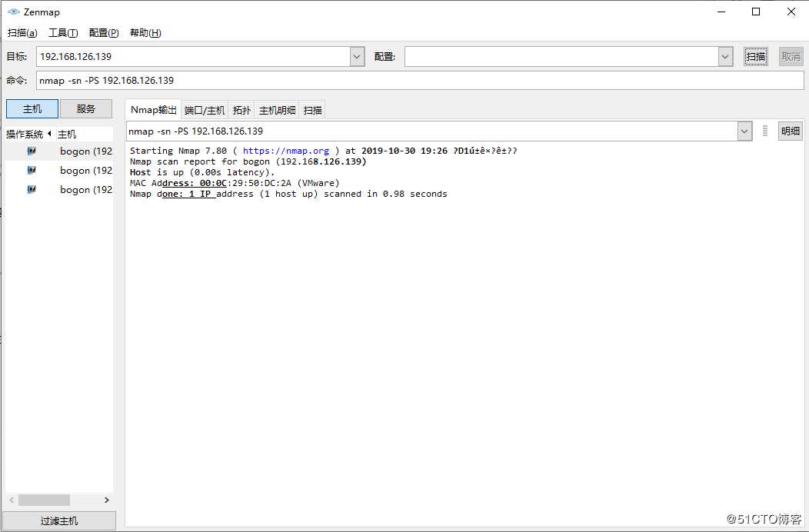Click the 明细 details button
The height and width of the screenshot is (532, 809).
(x=790, y=131)
